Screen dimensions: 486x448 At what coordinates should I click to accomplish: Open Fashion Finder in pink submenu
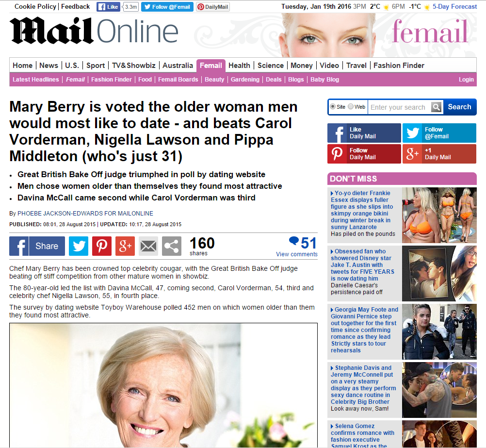(x=111, y=80)
